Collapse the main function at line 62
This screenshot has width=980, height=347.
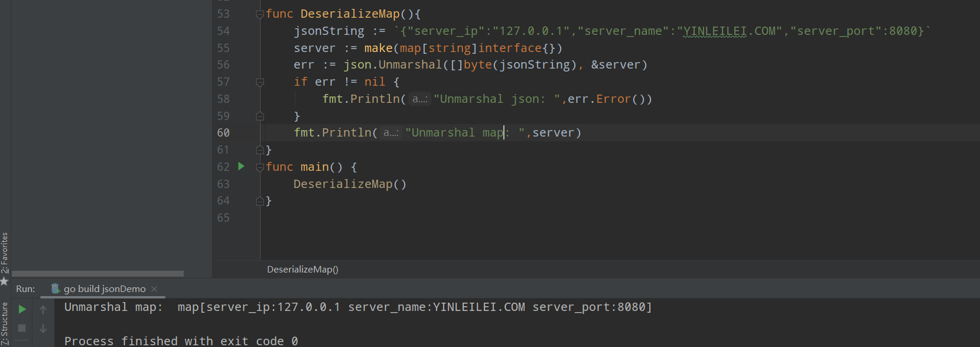pyautogui.click(x=260, y=167)
